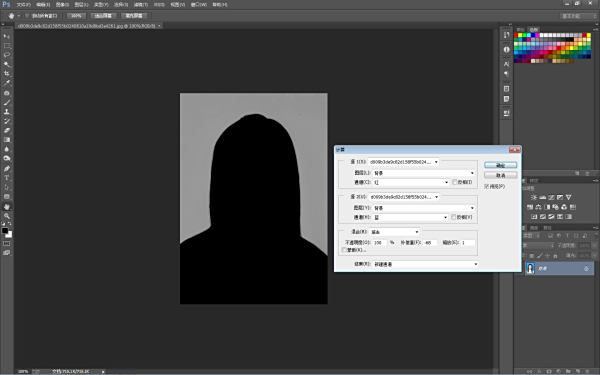Click the 100% button in options bar
600x375 pixels.
tap(76, 16)
